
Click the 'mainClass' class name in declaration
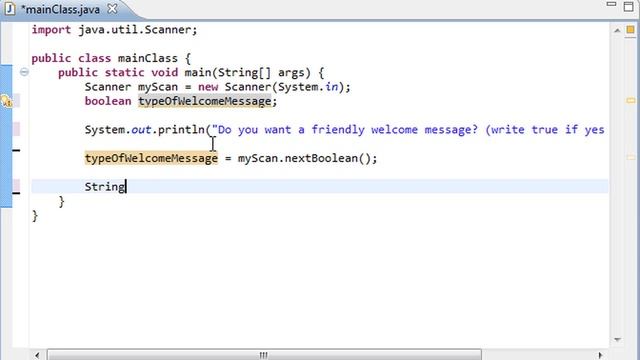[148, 58]
